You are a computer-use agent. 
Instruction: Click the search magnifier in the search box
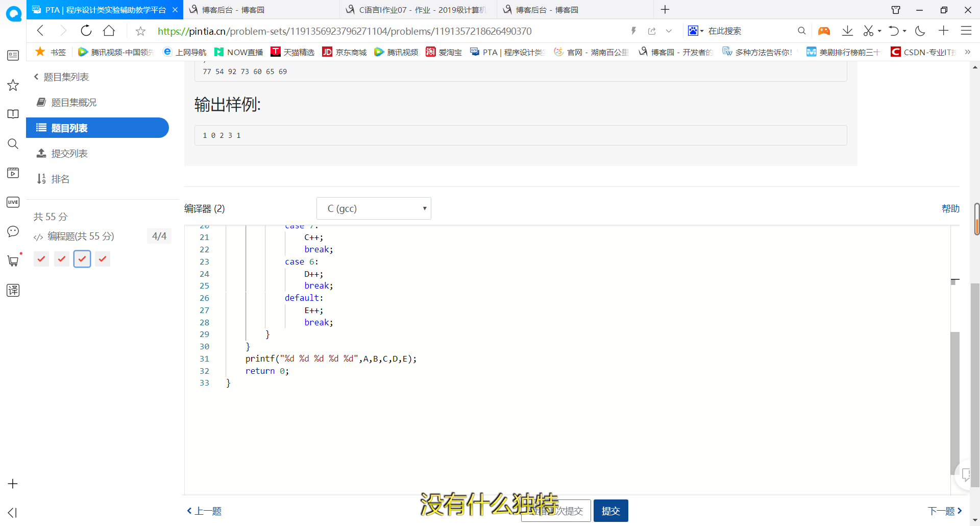pos(801,31)
